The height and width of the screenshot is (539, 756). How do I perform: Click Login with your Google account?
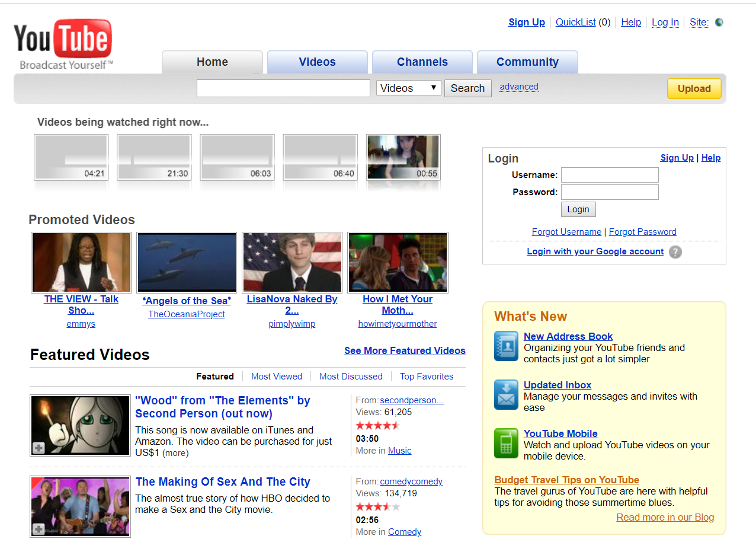click(x=595, y=251)
